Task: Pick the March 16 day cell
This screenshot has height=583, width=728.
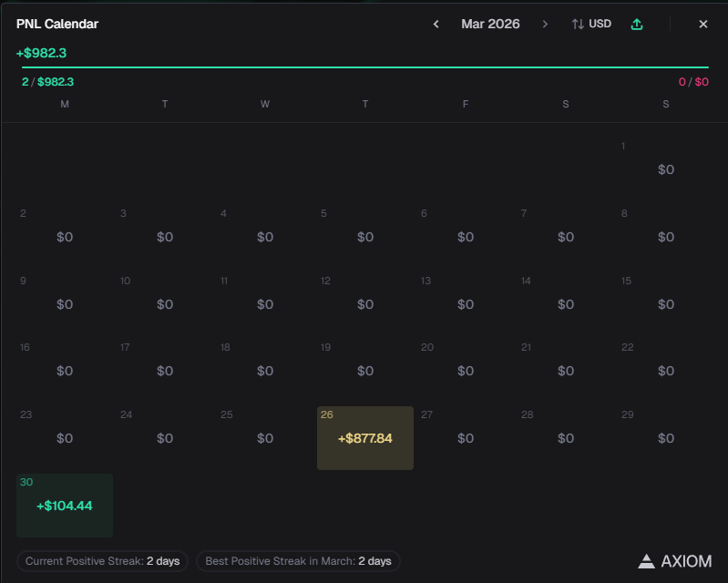Action: tap(65, 371)
